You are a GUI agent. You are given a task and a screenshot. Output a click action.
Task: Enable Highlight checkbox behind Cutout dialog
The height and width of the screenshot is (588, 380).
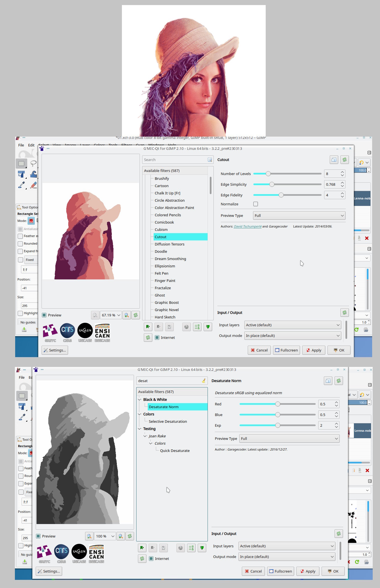[20, 313]
